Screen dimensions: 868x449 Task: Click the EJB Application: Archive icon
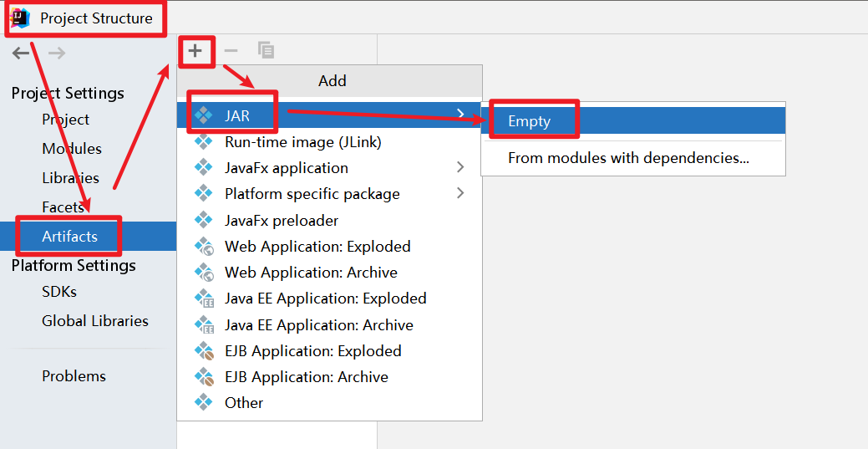[x=204, y=377]
